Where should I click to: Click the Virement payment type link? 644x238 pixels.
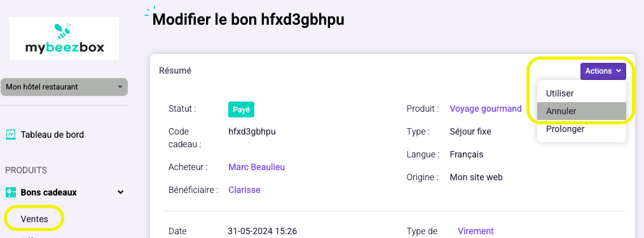click(476, 231)
